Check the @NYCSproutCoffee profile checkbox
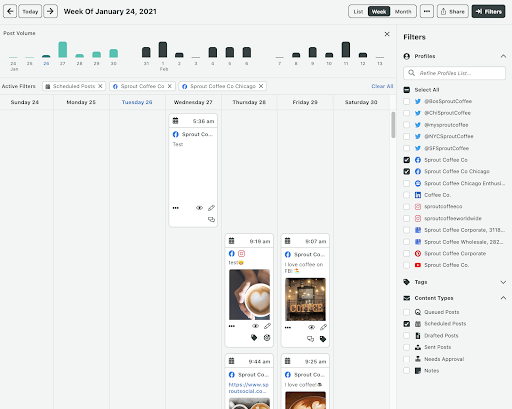The image size is (512, 409). (x=407, y=136)
